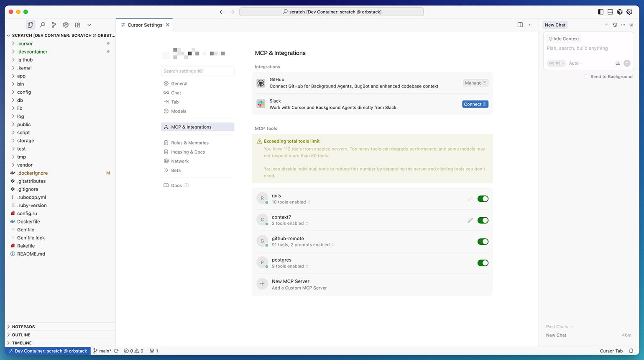Click the Search settings input field

pyautogui.click(x=197, y=71)
